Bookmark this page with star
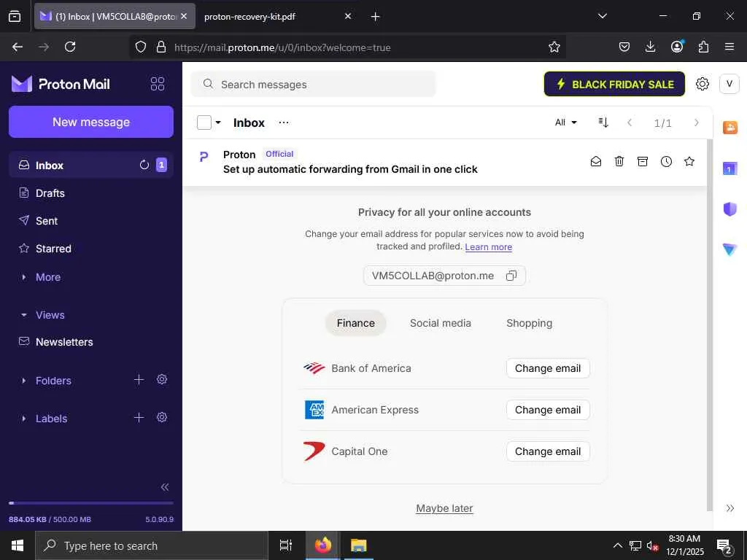Viewport: 747px width, 560px height. pos(554,47)
